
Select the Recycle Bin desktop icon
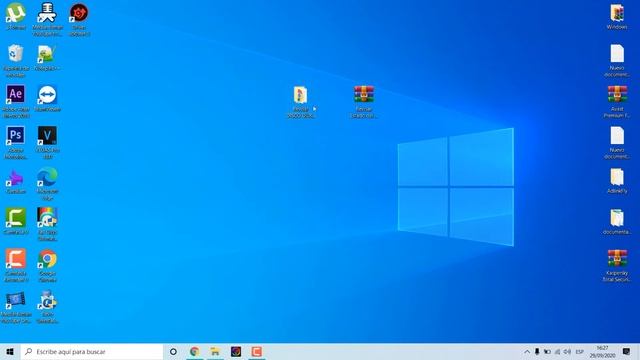16,60
